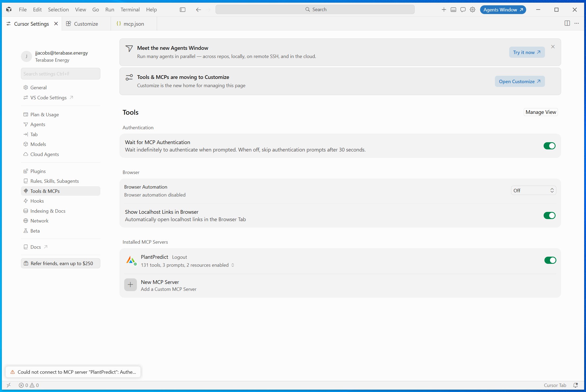Split the editor with layout icon
The image size is (586, 392).
click(567, 23)
